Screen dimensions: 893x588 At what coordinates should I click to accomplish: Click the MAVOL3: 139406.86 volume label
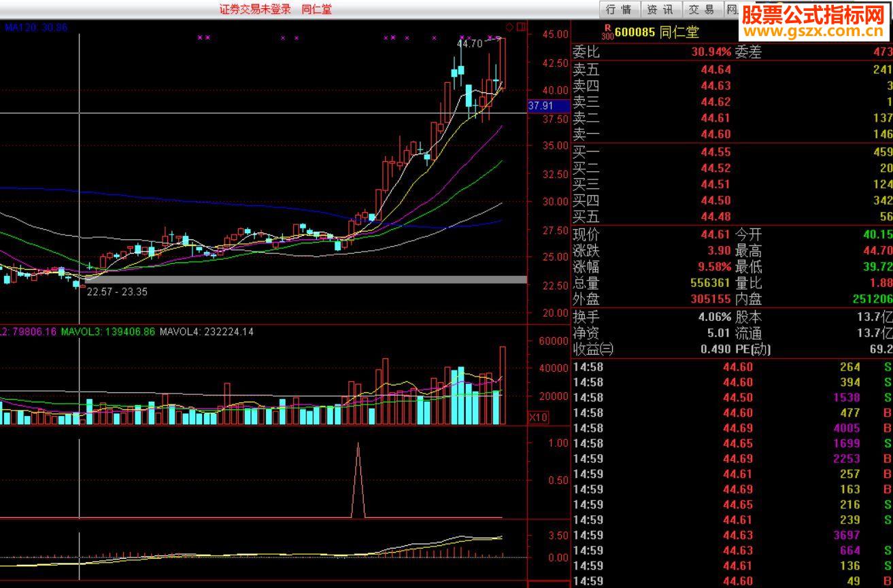point(108,332)
